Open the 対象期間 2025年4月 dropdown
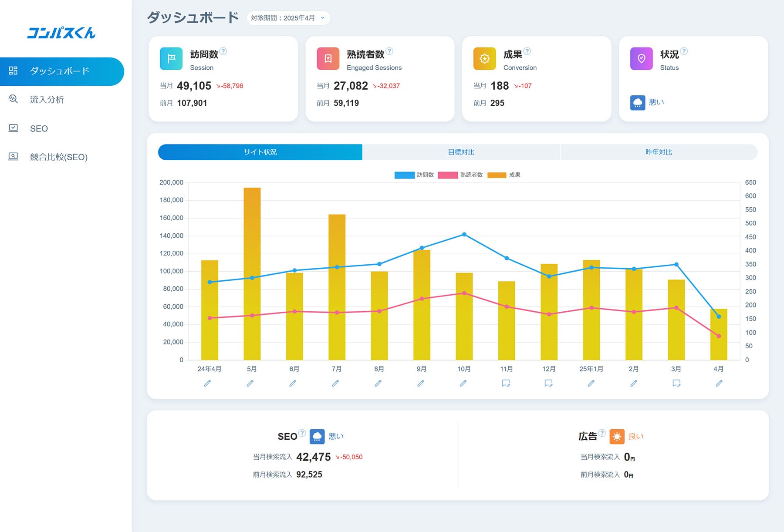This screenshot has height=532, width=784. tap(288, 18)
